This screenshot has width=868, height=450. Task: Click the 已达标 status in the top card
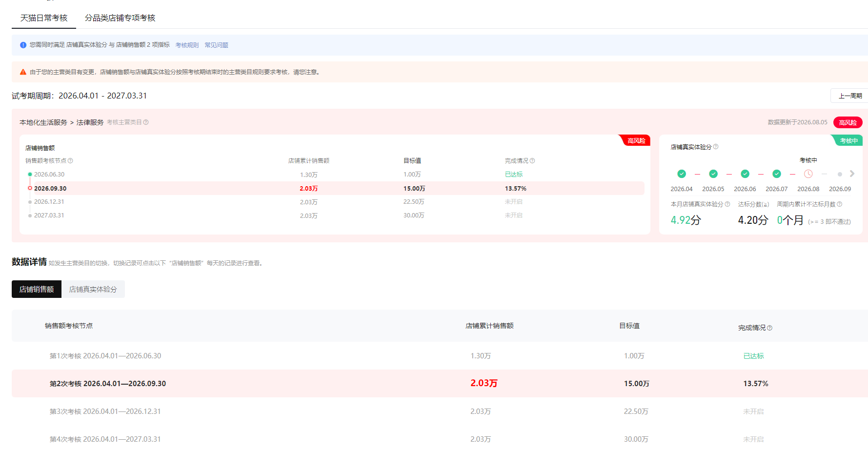[x=514, y=175]
